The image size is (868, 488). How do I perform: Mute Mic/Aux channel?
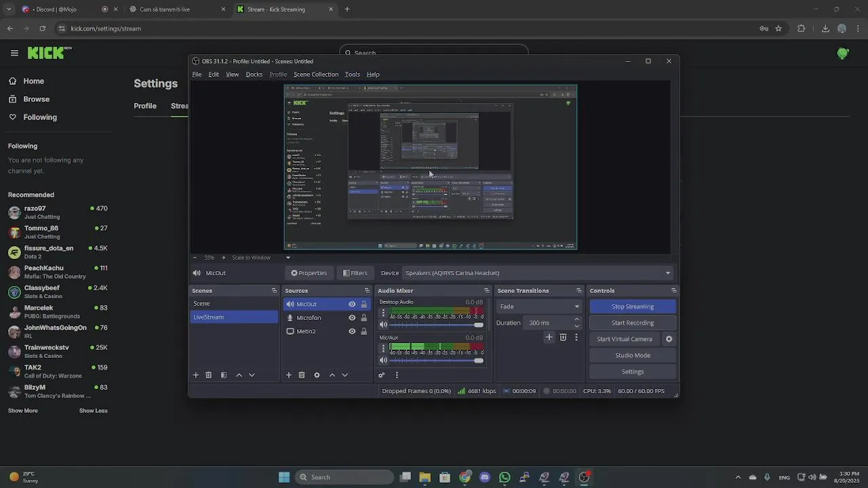383,360
